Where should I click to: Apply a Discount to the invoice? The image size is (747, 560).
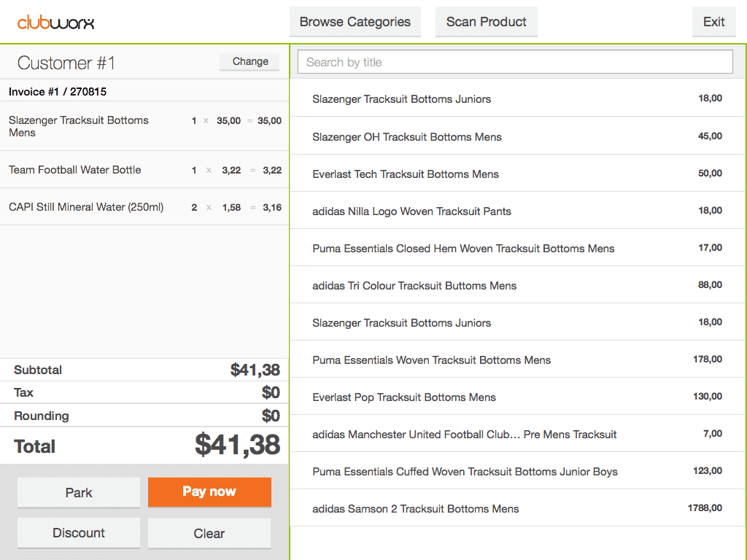point(79,533)
